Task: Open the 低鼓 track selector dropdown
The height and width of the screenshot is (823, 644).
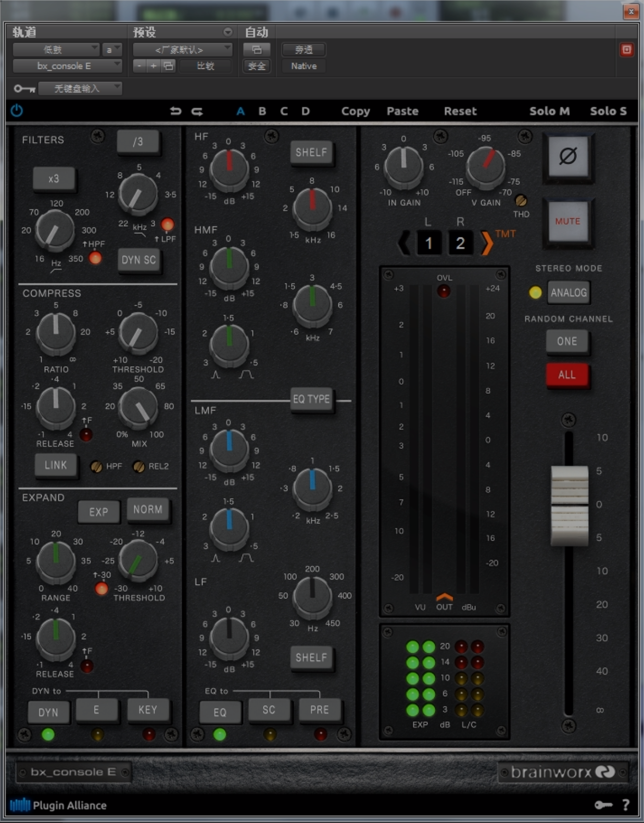Action: 56,49
